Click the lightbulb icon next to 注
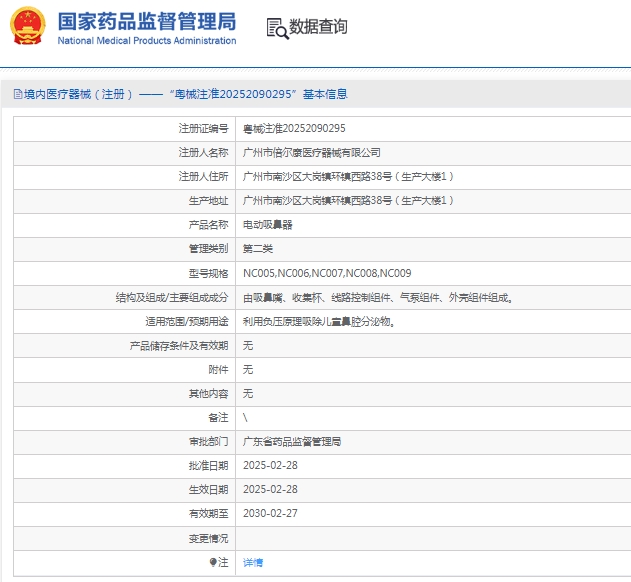 (x=213, y=562)
